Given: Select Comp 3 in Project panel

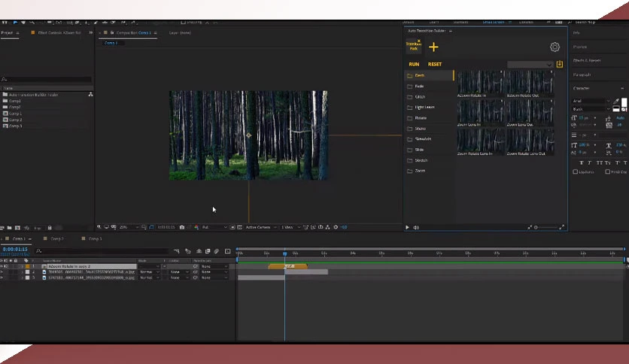Looking at the screenshot, I should pyautogui.click(x=15, y=126).
